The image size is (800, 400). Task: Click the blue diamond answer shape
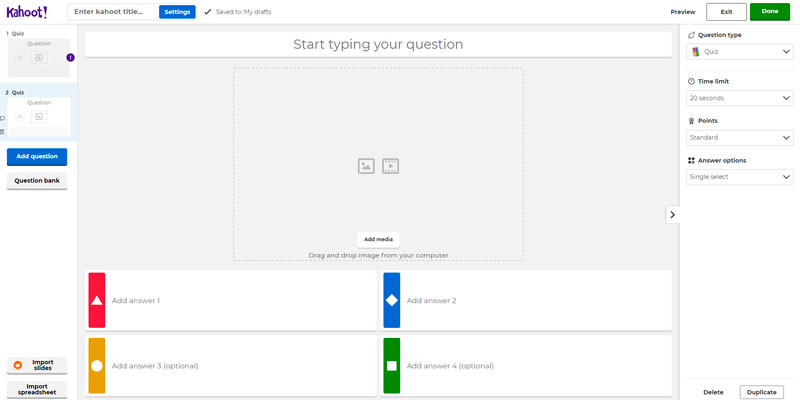click(392, 301)
